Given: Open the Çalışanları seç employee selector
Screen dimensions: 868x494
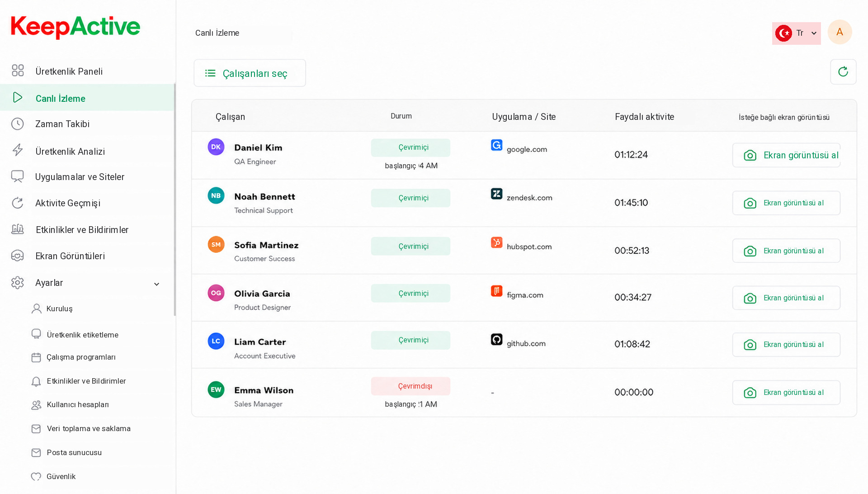Looking at the screenshot, I should coord(250,73).
